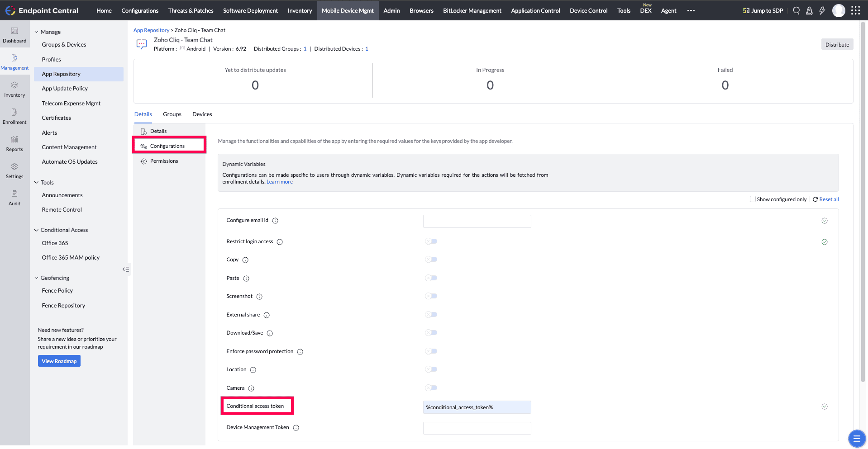This screenshot has width=868, height=449.
Task: Show info tooltip for External share
Action: tap(267, 315)
